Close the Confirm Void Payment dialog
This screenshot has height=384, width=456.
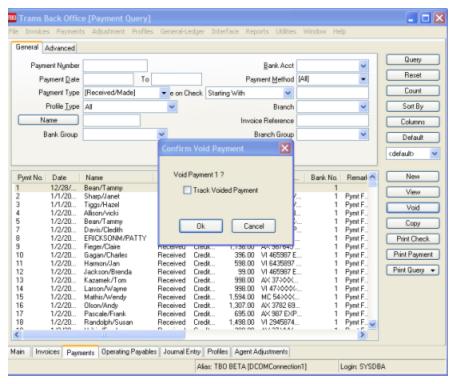pos(285,148)
